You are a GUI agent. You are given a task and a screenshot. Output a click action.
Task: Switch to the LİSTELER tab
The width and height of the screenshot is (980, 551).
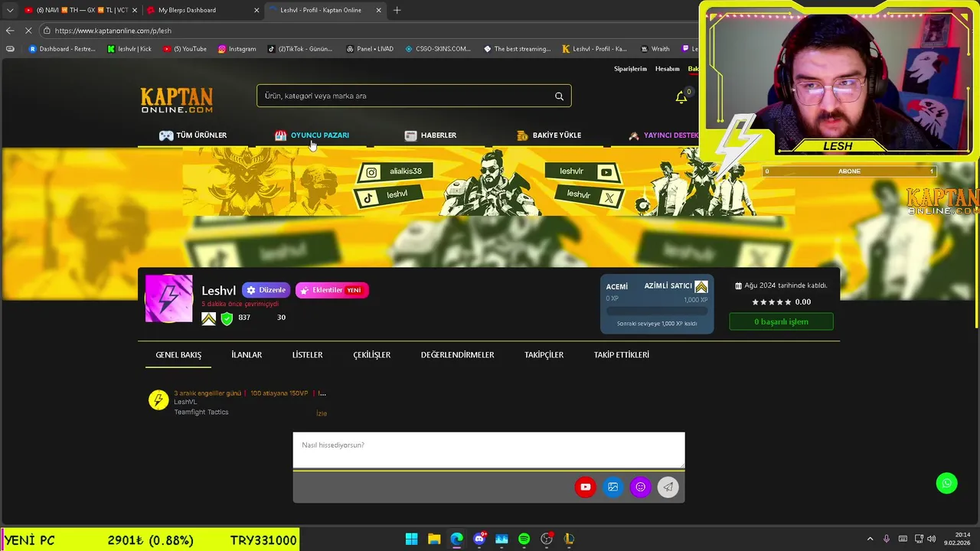tap(307, 355)
